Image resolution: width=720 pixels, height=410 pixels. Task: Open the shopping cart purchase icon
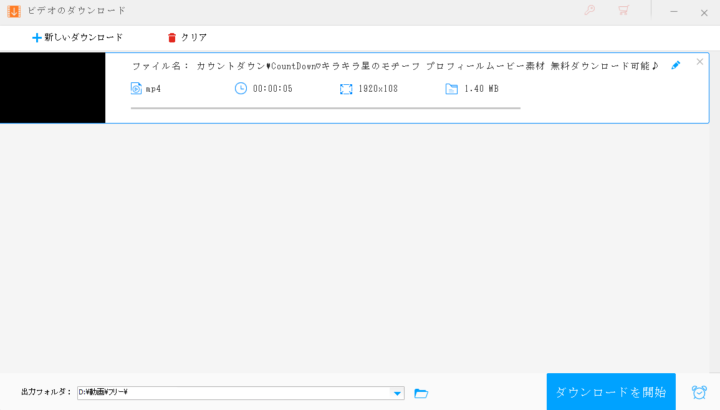(x=623, y=11)
